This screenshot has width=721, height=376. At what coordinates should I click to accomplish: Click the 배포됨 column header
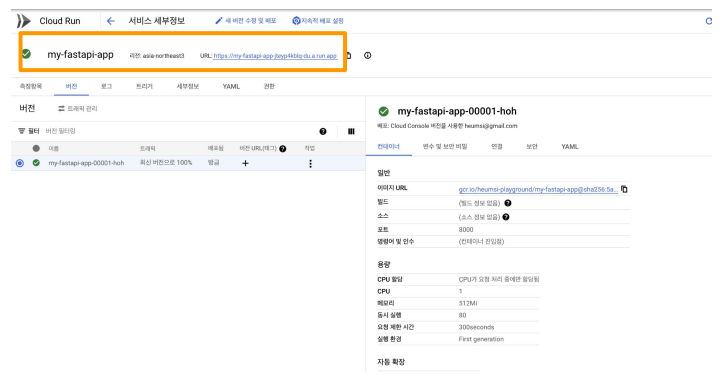pyautogui.click(x=215, y=148)
